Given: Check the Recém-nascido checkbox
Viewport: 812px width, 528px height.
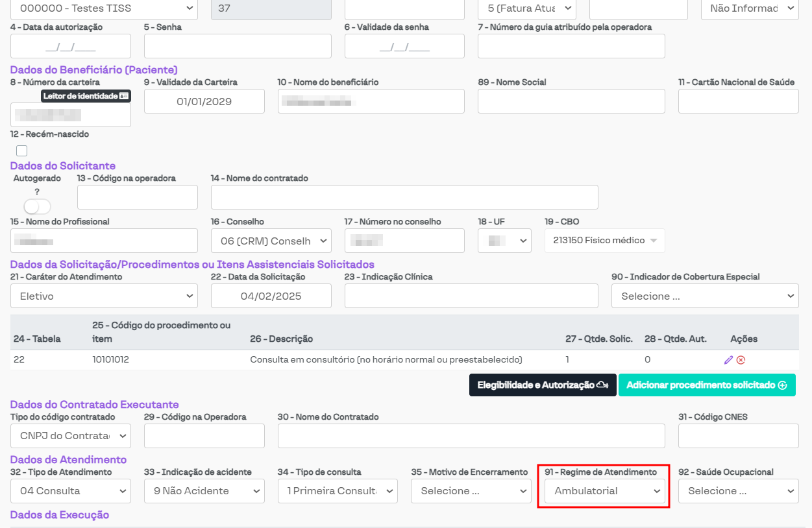Looking at the screenshot, I should point(22,151).
